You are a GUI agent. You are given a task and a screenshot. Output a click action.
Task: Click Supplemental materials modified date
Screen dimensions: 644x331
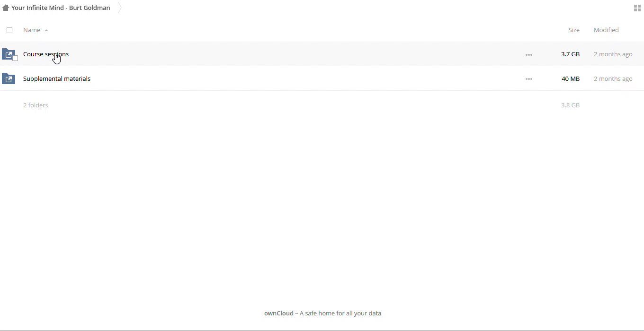tap(613, 79)
